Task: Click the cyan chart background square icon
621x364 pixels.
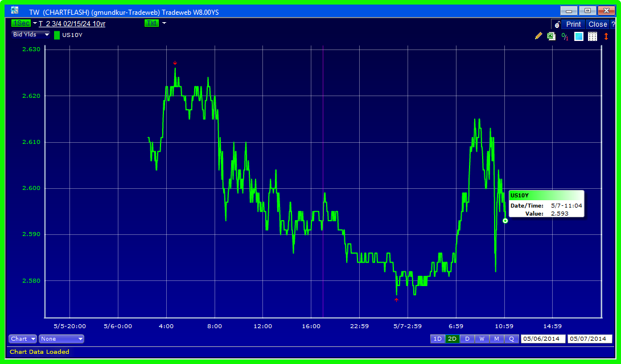Action: tap(579, 36)
